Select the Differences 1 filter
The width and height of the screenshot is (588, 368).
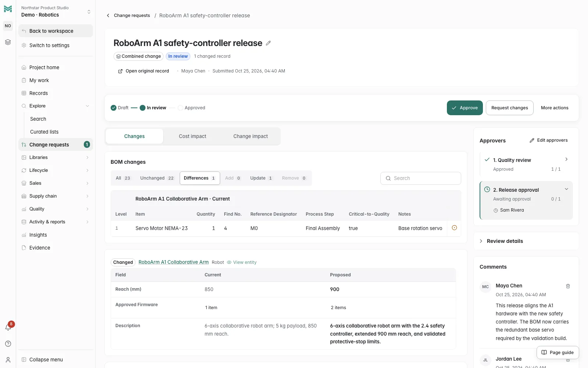[200, 178]
